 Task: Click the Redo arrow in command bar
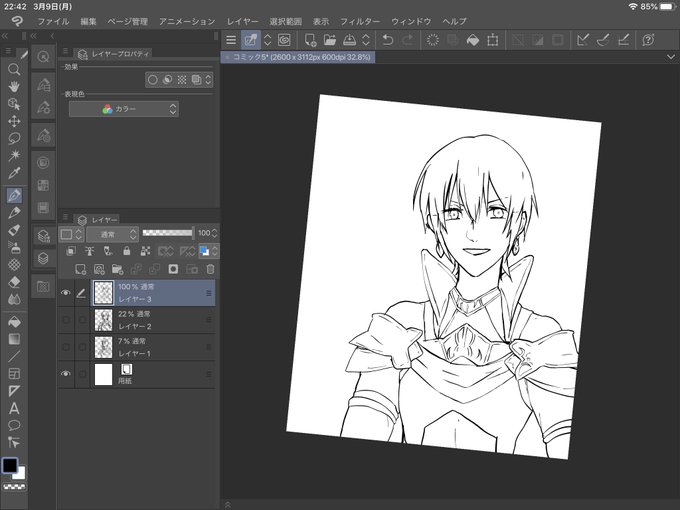pyautogui.click(x=408, y=40)
